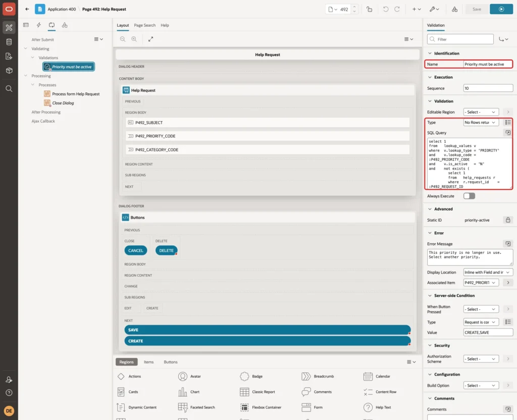Viewport: 517px width, 420px height.
Task: Open the Comments editor popup icon
Action: (508, 409)
